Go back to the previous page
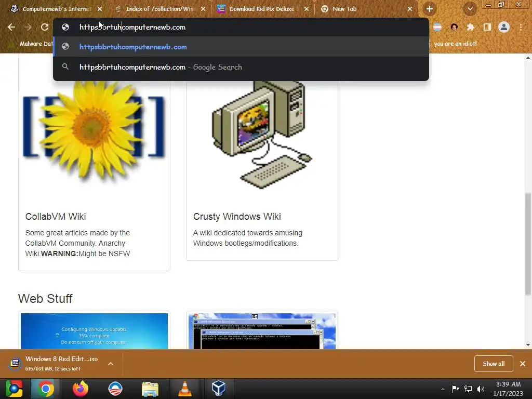 tap(11, 27)
